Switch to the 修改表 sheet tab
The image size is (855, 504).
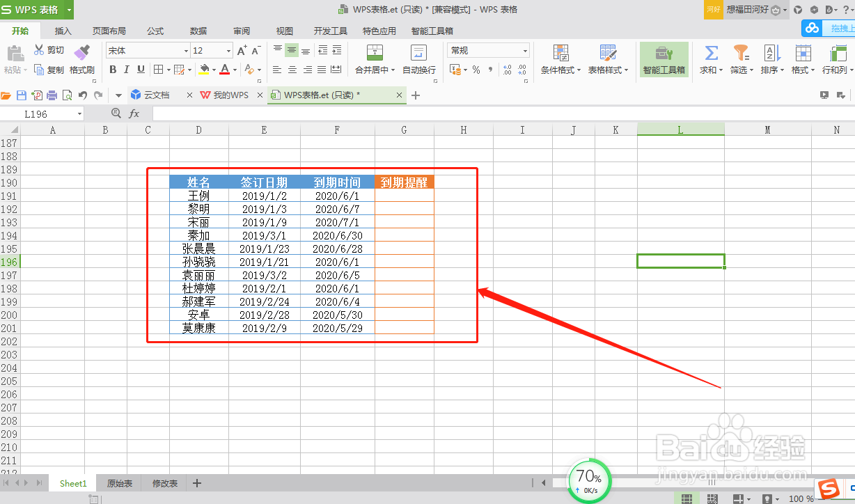click(165, 483)
